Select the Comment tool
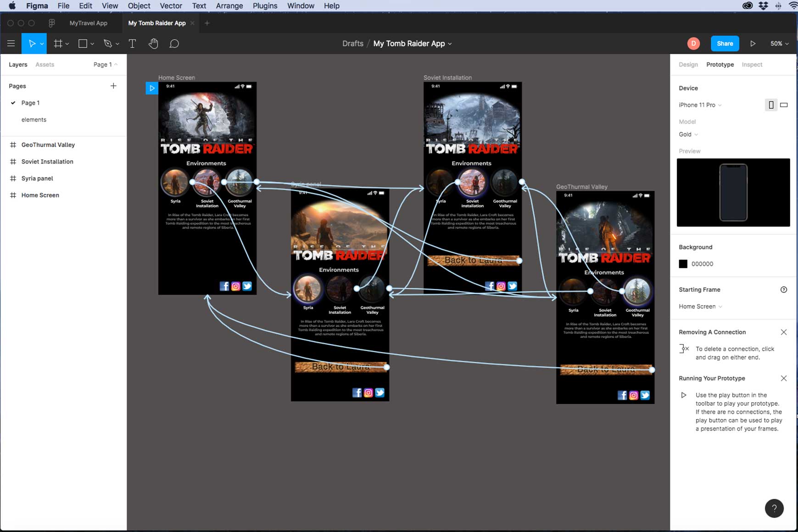Image resolution: width=798 pixels, height=532 pixels. tap(174, 44)
